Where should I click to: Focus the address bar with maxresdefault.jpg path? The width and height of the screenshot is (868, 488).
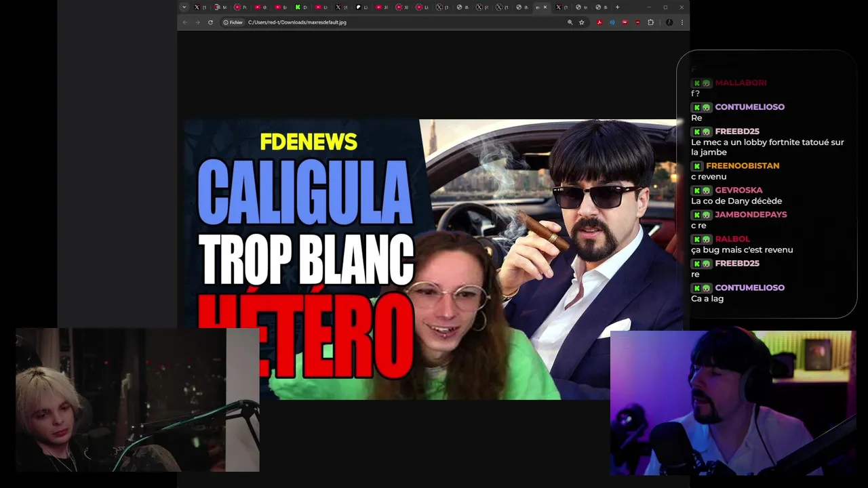click(x=403, y=22)
